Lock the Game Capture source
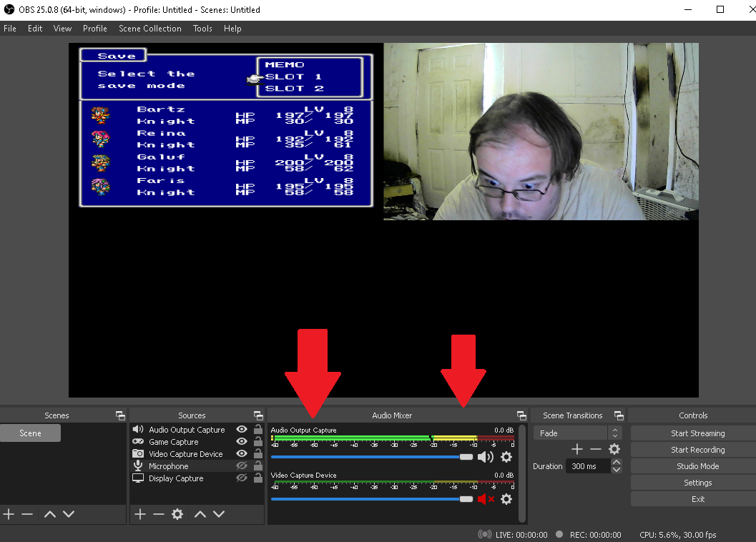The width and height of the screenshot is (756, 542). 258,441
